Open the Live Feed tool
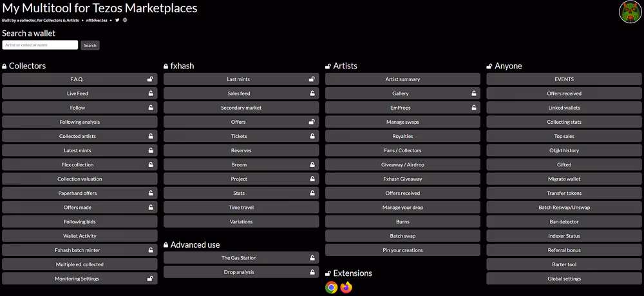The width and height of the screenshot is (644, 296). (x=77, y=94)
